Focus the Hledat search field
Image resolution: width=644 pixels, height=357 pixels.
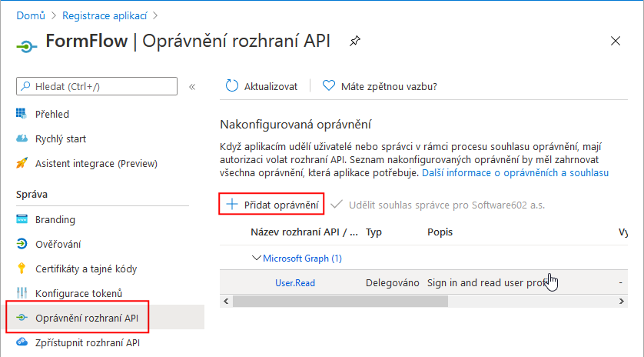104,86
